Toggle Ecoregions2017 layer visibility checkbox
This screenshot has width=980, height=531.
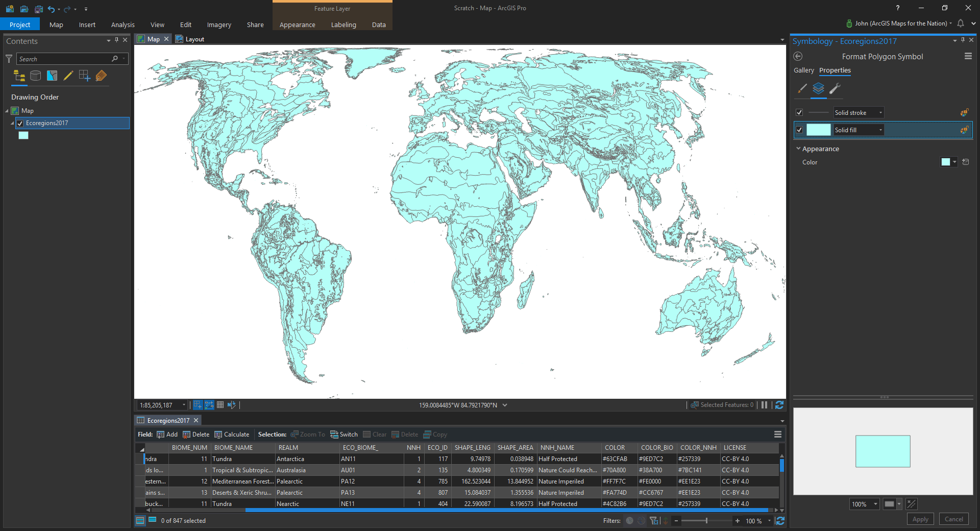click(x=20, y=123)
